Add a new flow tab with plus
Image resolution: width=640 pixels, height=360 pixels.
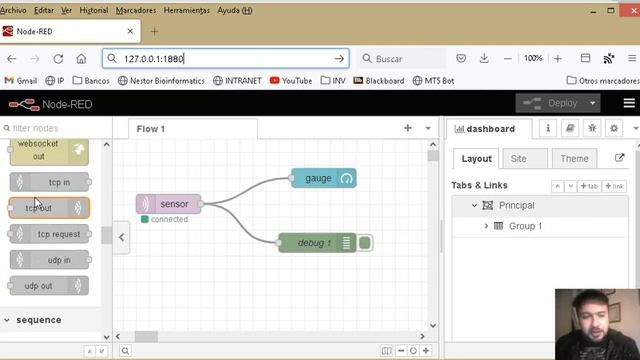pos(407,128)
